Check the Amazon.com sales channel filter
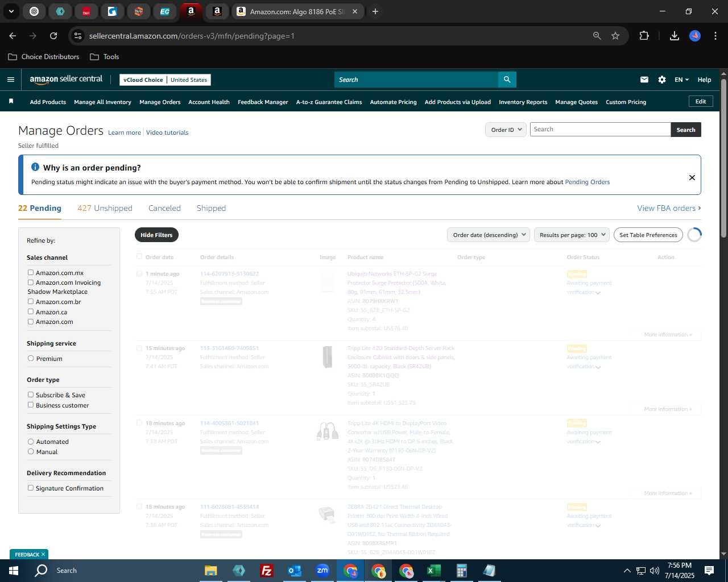The height and width of the screenshot is (582, 728). click(31, 321)
